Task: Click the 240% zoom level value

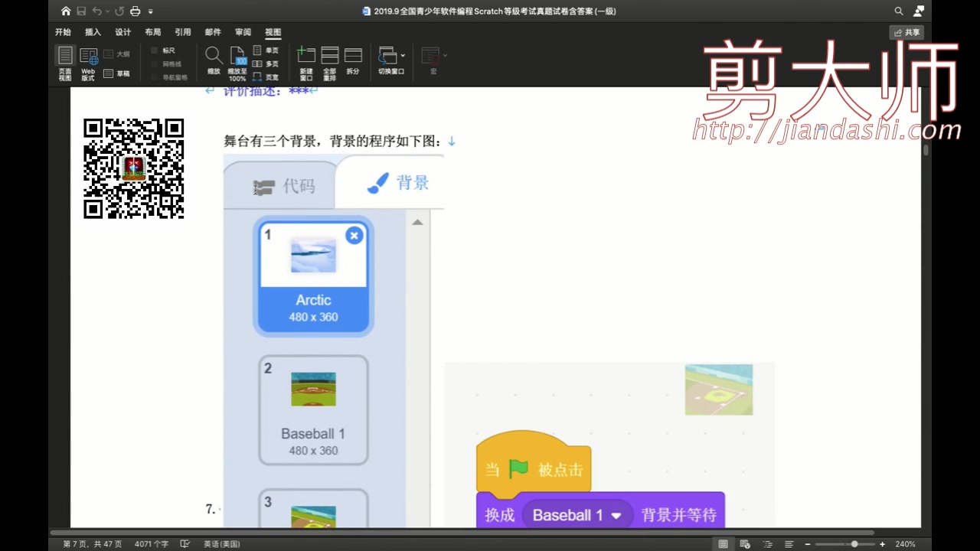Action: click(905, 544)
